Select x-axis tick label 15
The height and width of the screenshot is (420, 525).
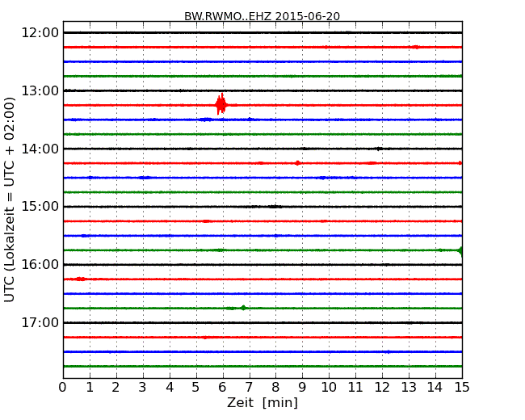[x=462, y=387]
